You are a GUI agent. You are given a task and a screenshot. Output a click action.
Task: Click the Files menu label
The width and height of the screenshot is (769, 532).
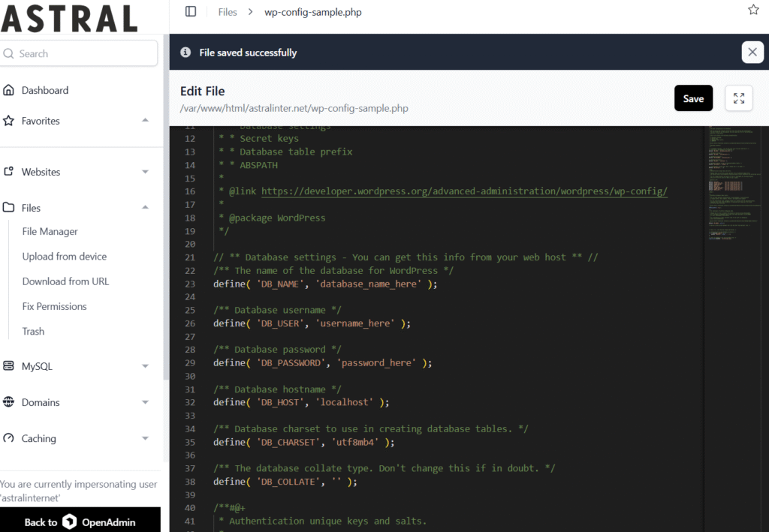[x=31, y=208]
